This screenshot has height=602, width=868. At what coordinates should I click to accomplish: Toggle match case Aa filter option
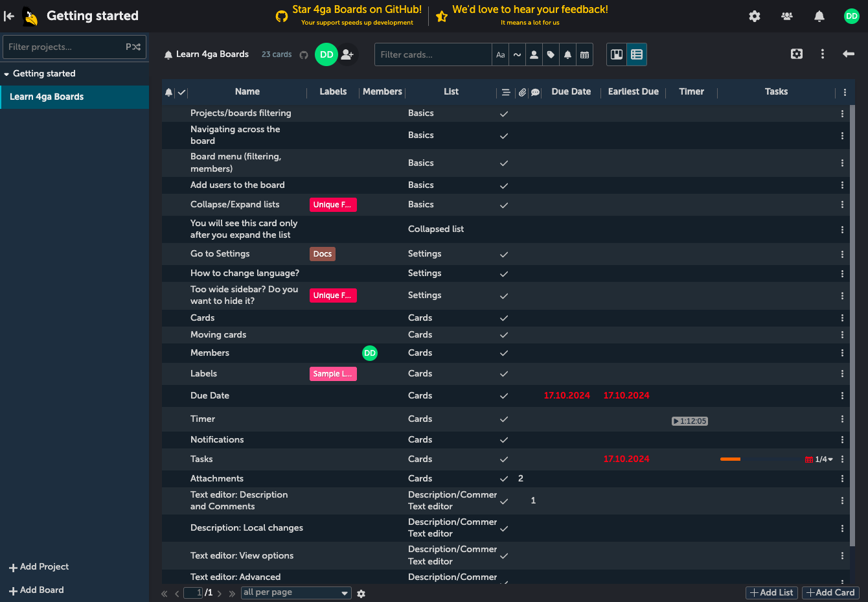[501, 54]
